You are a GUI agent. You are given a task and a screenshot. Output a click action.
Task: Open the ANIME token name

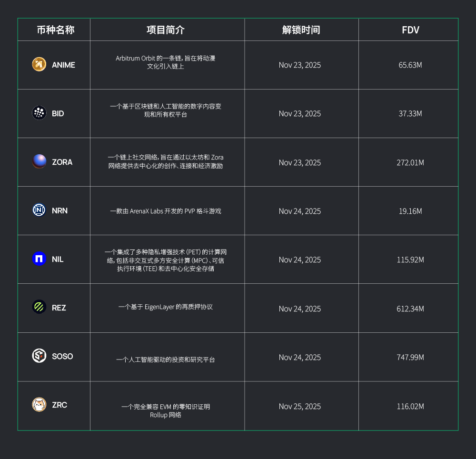(x=63, y=65)
